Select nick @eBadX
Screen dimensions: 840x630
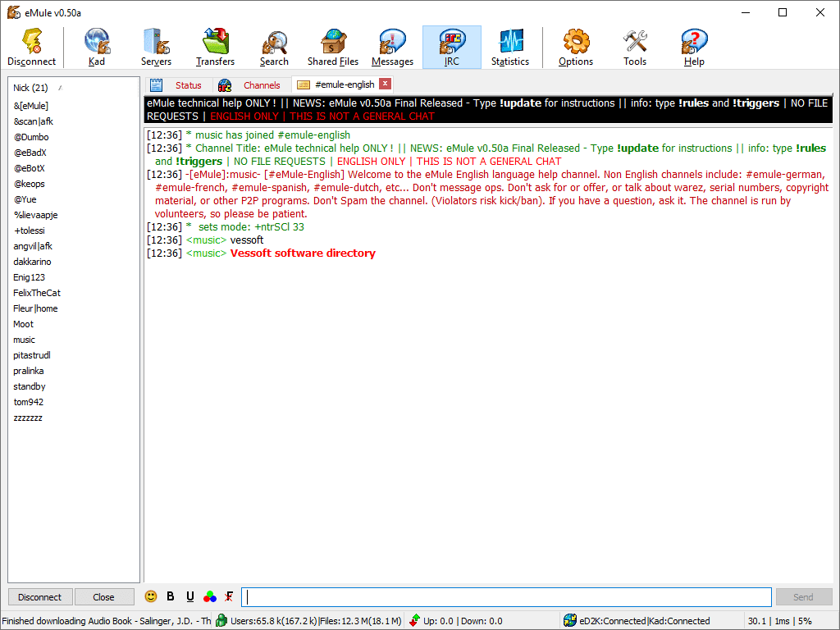point(30,152)
